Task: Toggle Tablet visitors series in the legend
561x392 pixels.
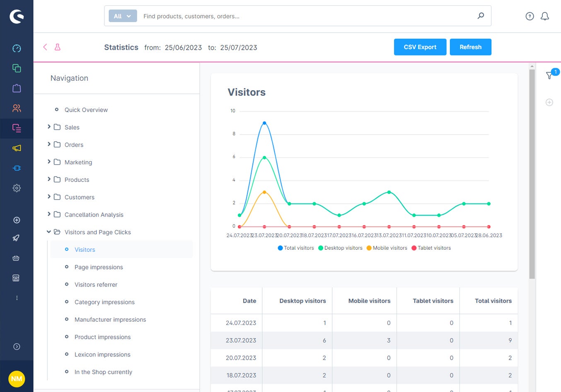Action: click(431, 248)
